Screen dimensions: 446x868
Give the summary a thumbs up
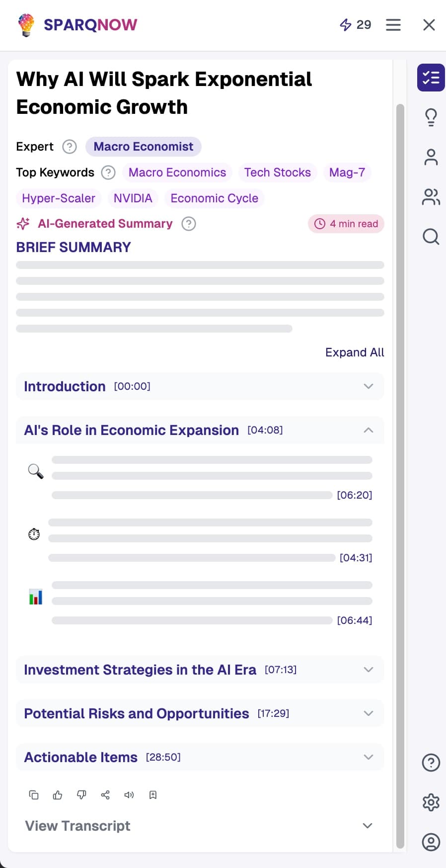(x=57, y=795)
